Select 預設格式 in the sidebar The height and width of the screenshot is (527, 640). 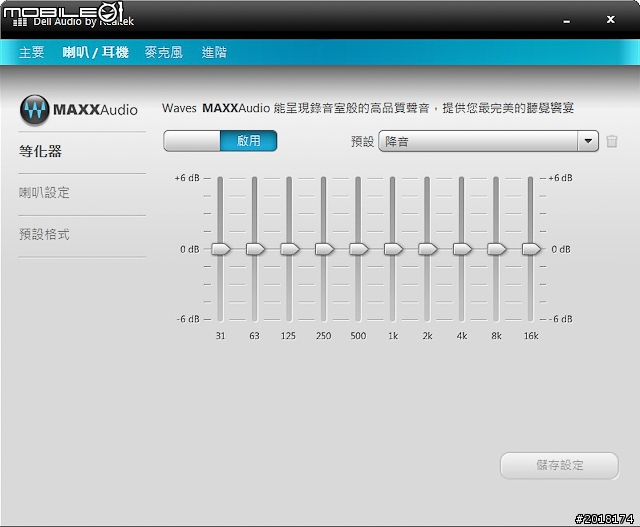[x=44, y=234]
